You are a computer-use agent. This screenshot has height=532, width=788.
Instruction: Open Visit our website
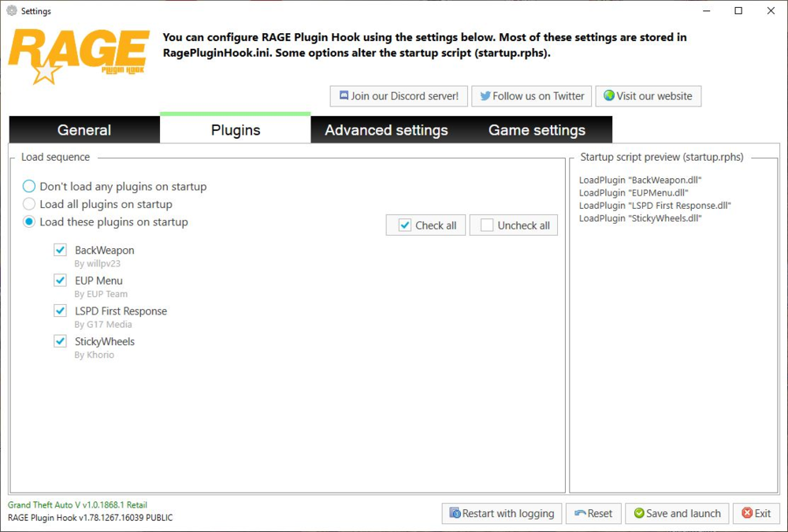(x=649, y=96)
